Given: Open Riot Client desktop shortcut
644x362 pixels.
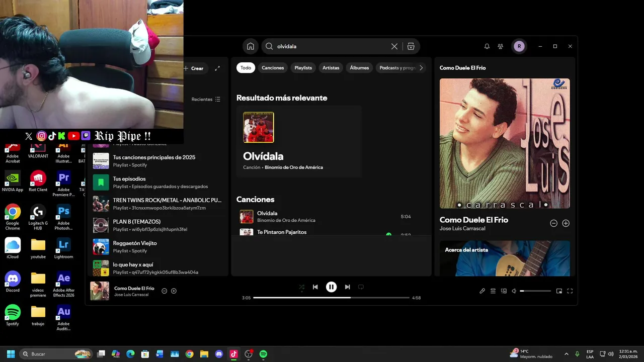Looking at the screenshot, I should pyautogui.click(x=38, y=181).
